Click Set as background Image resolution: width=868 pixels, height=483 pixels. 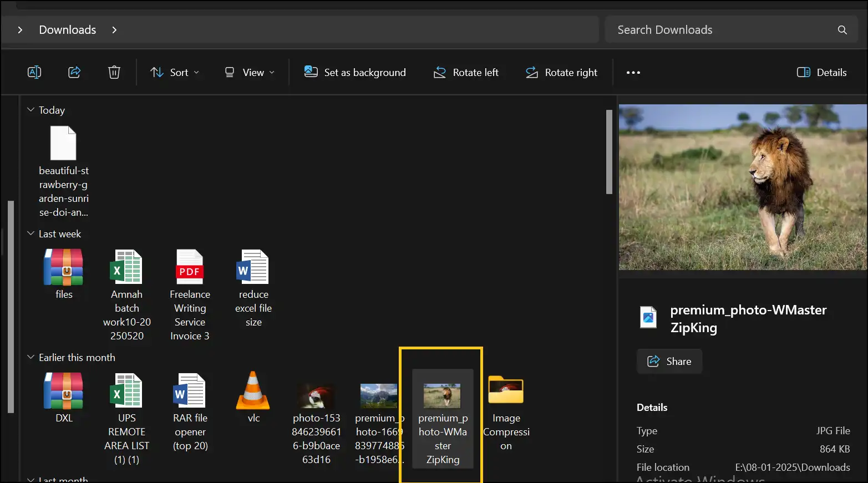[x=355, y=72]
